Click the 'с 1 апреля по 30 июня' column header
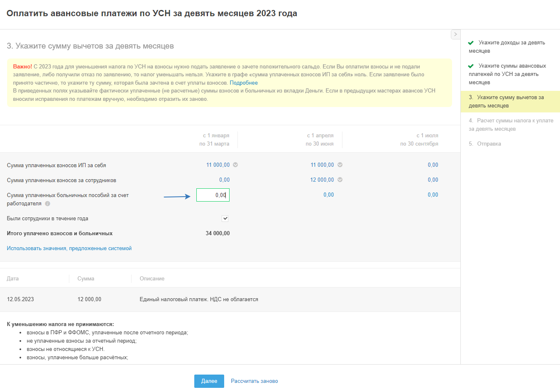This screenshot has height=392, width=560. click(x=320, y=140)
